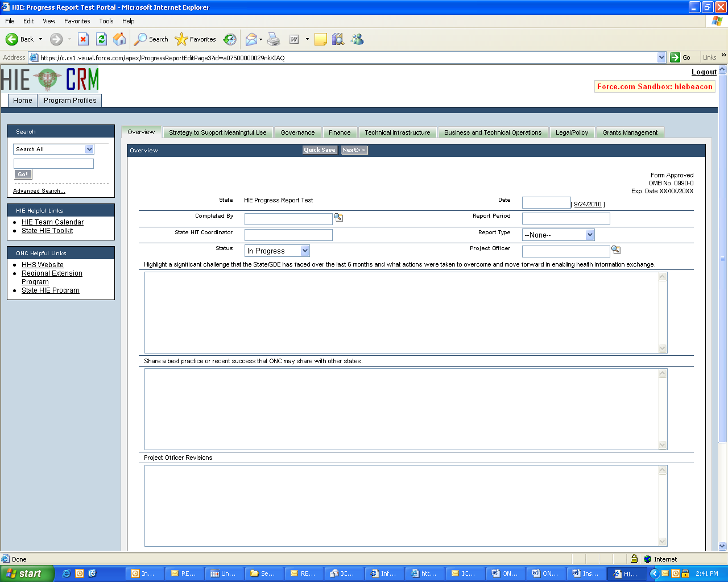Click the Quick Save button
This screenshot has width=728, height=582.
[320, 150]
